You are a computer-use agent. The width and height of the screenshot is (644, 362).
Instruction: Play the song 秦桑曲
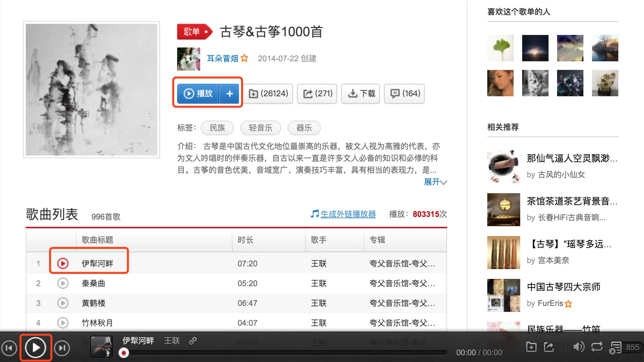pos(63,283)
